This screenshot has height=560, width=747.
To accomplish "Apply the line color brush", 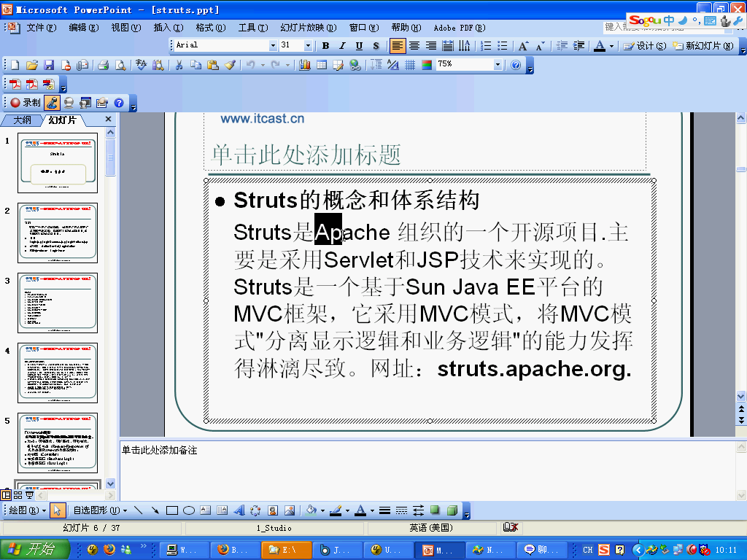I will click(x=336, y=510).
